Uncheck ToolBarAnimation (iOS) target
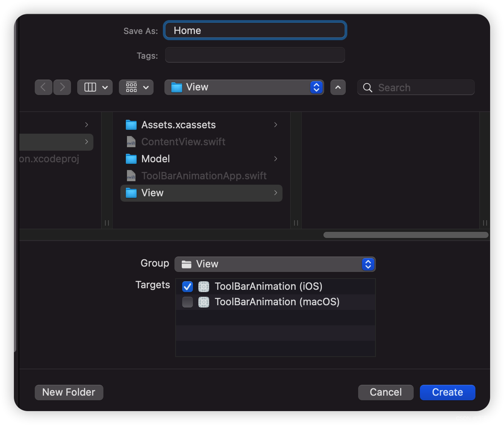Image resolution: width=504 pixels, height=425 pixels. click(188, 287)
